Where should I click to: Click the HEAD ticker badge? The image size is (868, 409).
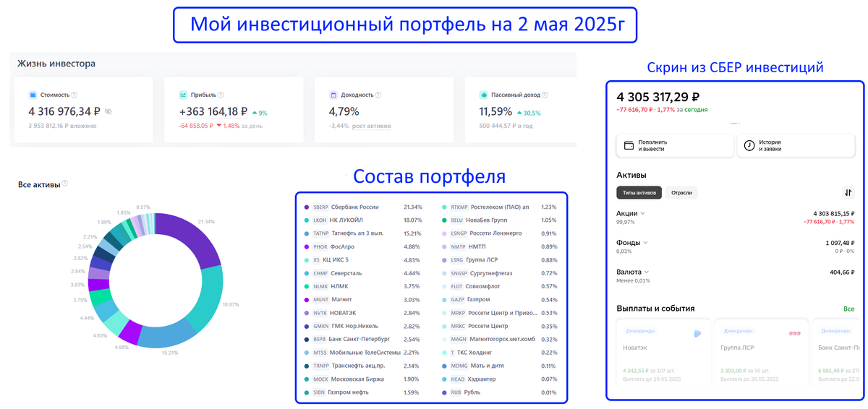pyautogui.click(x=457, y=379)
